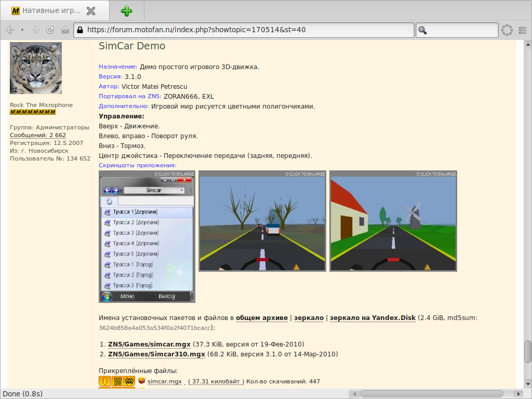Viewport: 532px width, 399px height.
Task: Click the vertical scrollbar thumb
Action: 528,351
